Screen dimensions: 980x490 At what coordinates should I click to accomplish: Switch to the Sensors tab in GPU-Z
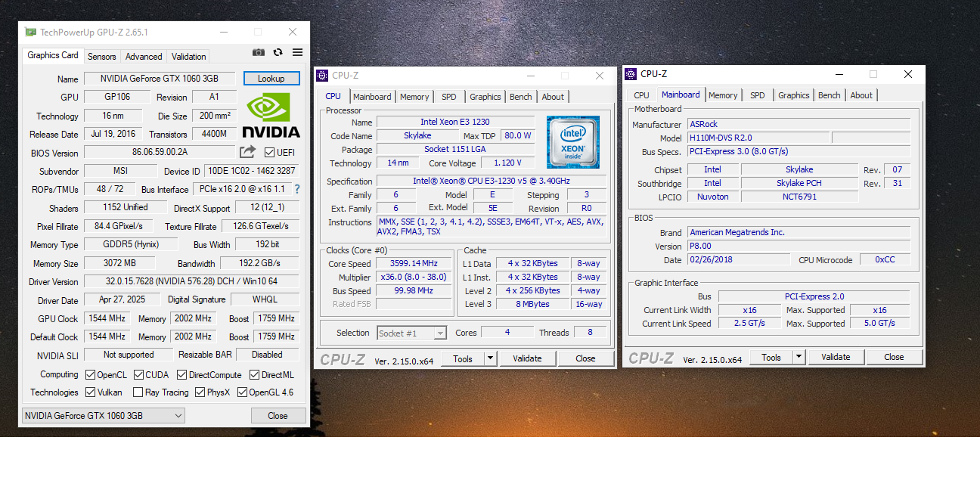(x=102, y=57)
